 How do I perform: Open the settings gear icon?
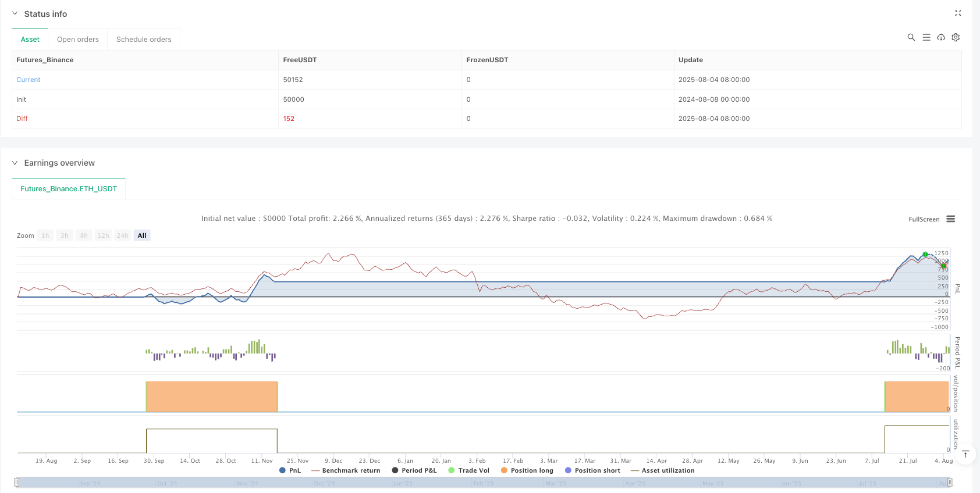[956, 37]
